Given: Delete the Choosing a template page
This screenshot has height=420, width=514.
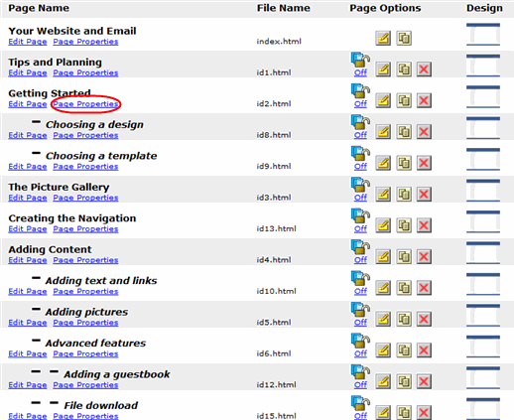Looking at the screenshot, I should (424, 163).
